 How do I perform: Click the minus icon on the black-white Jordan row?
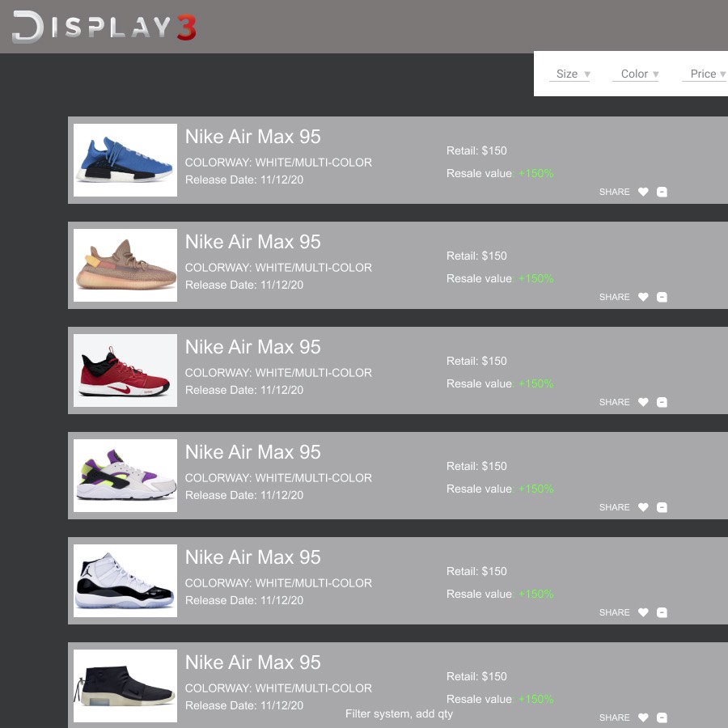(662, 612)
